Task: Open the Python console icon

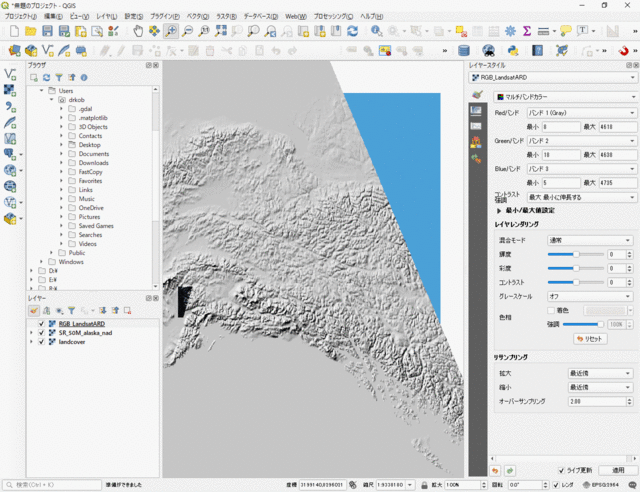Action: point(513,51)
